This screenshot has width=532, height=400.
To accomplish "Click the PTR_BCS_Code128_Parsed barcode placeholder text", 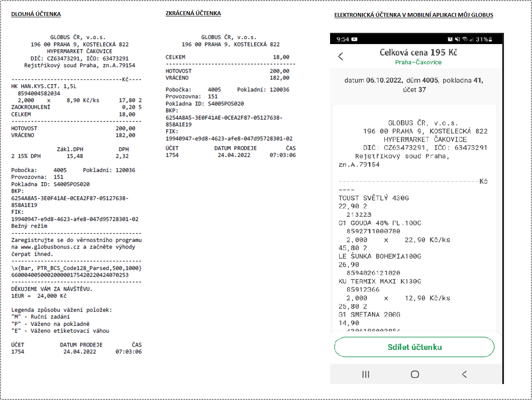I will click(x=76, y=268).
